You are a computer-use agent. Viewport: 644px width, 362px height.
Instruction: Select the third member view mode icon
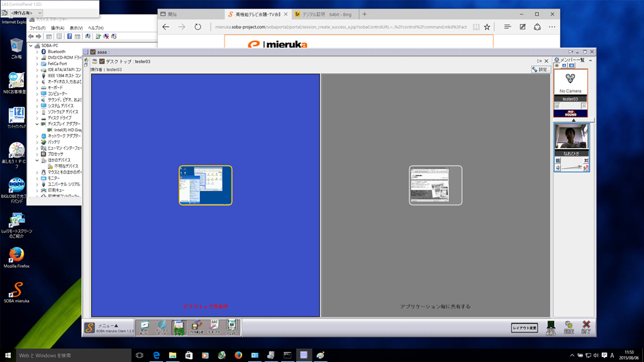pos(571,65)
